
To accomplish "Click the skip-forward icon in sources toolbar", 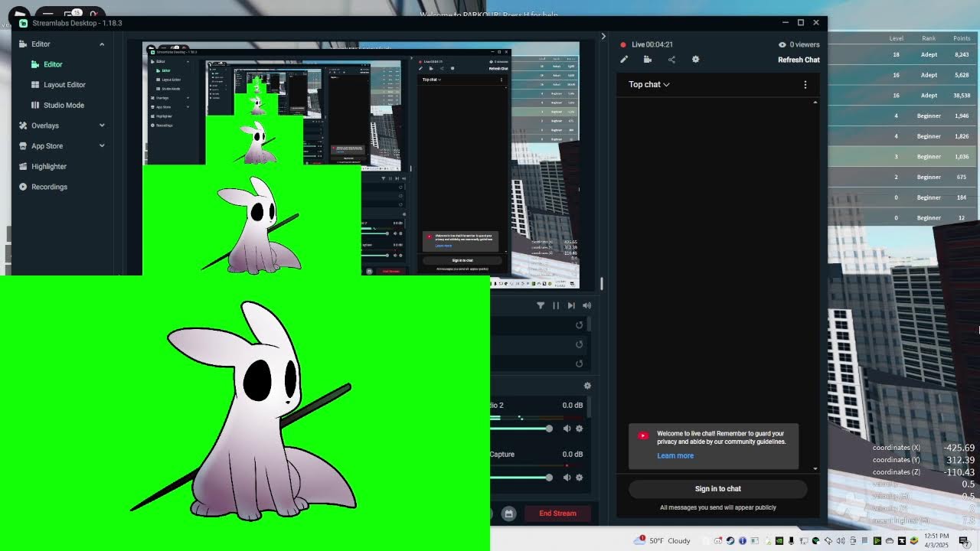I will (571, 305).
